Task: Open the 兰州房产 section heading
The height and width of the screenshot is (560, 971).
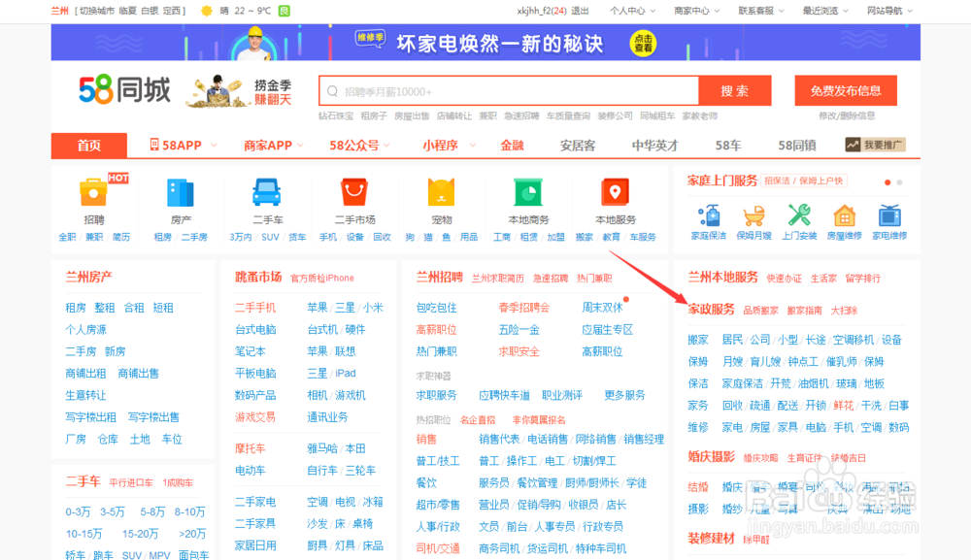Action: coord(88,277)
